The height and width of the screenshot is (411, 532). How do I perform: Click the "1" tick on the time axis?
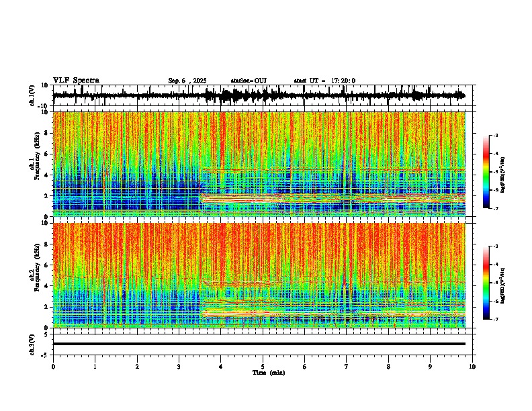point(95,367)
